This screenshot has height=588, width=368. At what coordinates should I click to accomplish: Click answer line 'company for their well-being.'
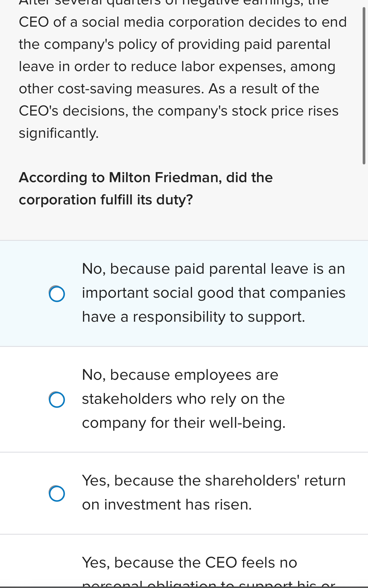[184, 423]
